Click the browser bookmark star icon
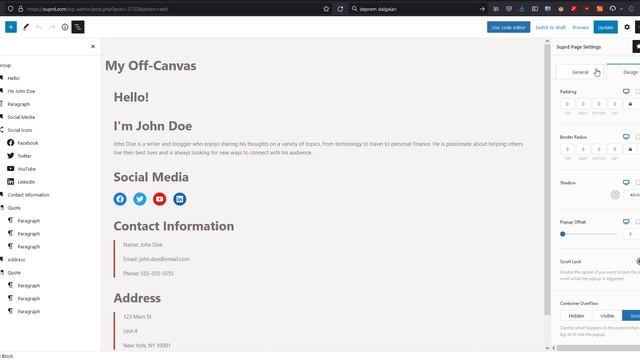640x360 pixels. point(326,9)
